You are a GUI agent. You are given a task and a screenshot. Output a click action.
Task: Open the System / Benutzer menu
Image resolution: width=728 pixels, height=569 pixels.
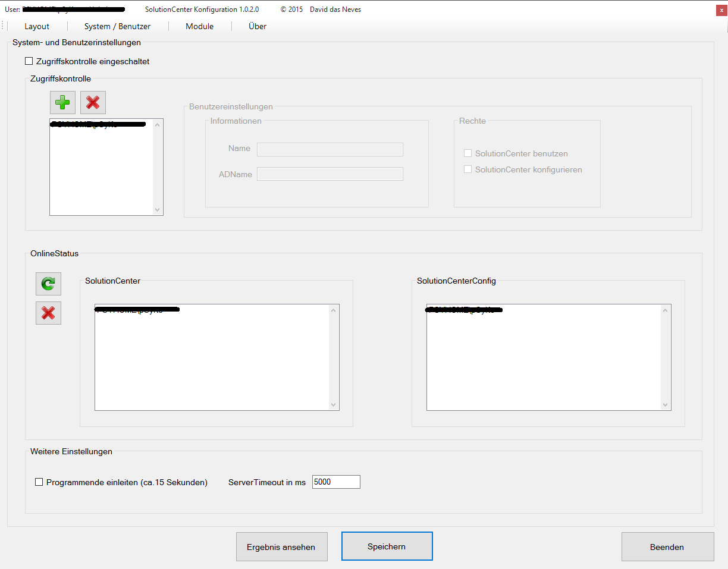click(x=117, y=26)
